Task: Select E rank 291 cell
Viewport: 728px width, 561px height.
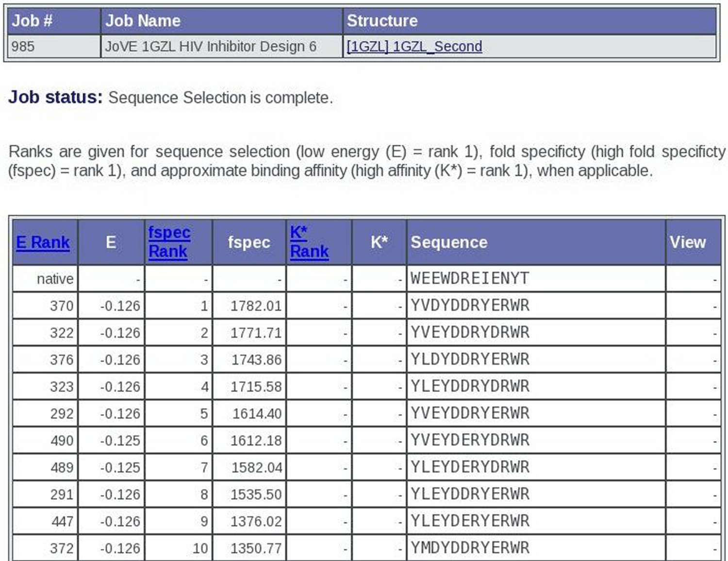Action: point(45,494)
